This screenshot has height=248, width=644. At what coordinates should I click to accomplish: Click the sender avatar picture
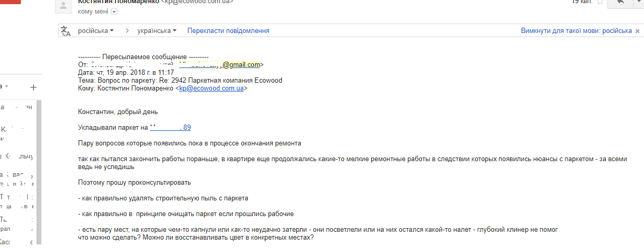63,5
